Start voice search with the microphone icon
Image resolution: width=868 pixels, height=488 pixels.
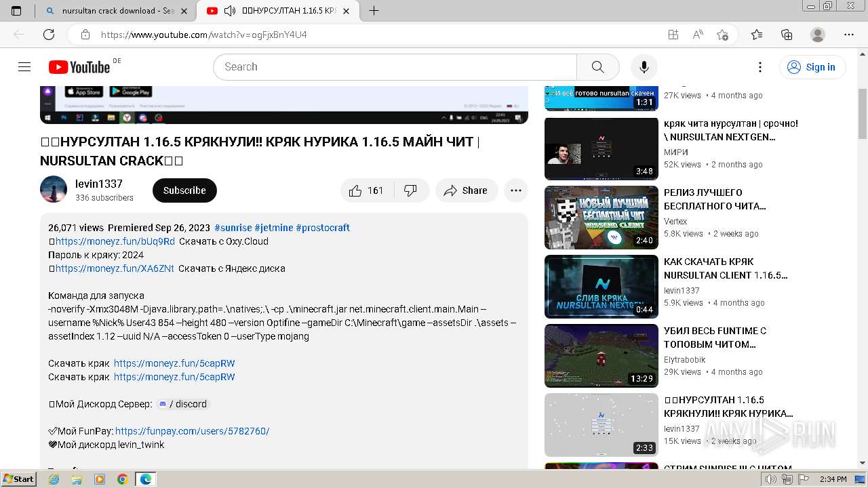click(x=644, y=66)
